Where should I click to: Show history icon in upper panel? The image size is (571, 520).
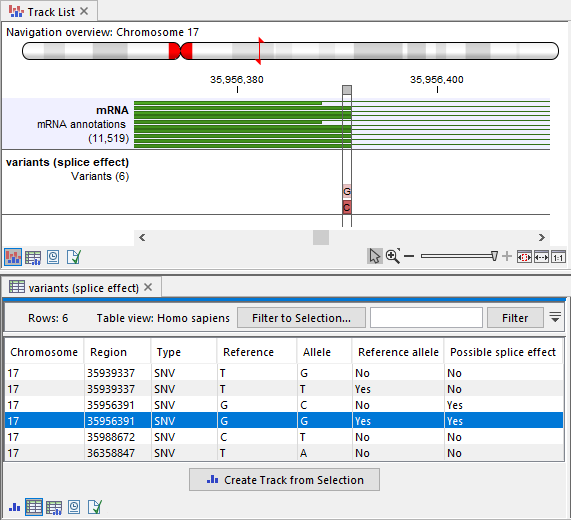click(53, 257)
